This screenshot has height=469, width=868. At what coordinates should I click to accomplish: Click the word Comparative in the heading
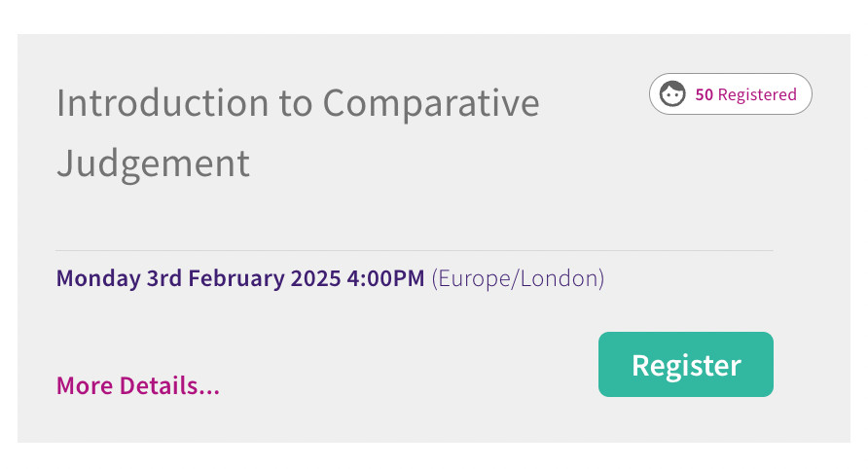[431, 103]
